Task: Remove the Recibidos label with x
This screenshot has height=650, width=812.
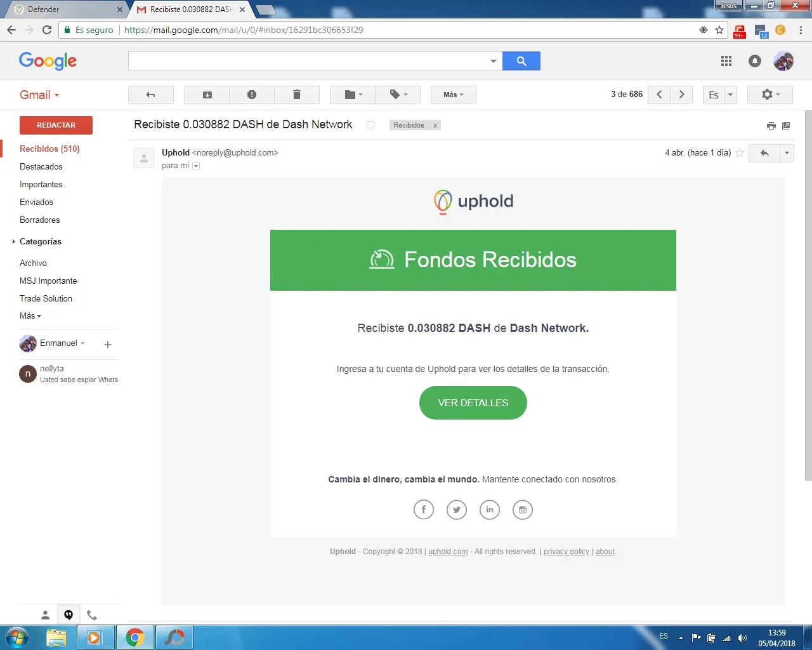Action: pos(435,126)
